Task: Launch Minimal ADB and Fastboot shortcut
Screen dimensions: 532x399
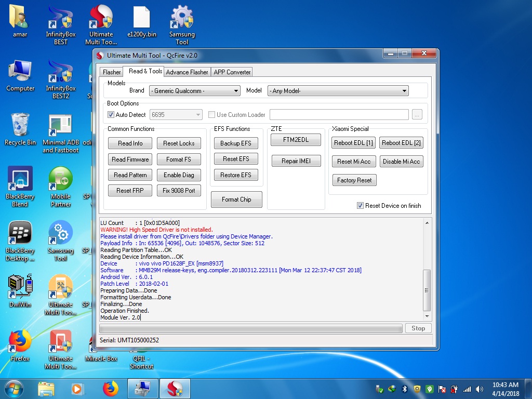Action: 60,133
